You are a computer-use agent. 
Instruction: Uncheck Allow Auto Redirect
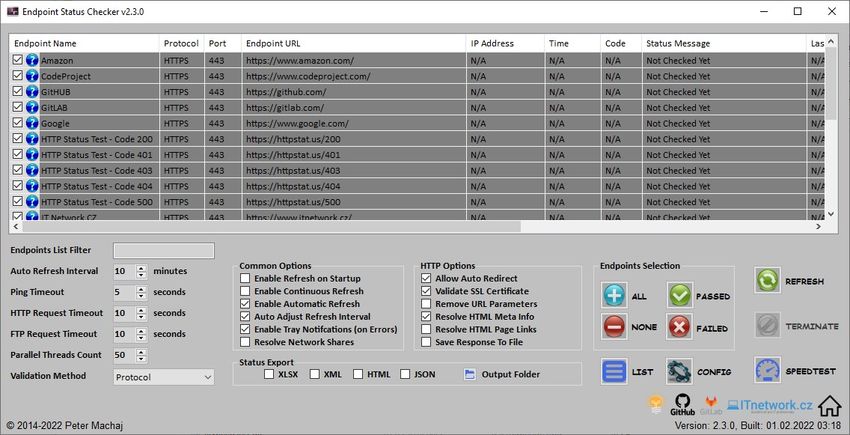coord(426,278)
